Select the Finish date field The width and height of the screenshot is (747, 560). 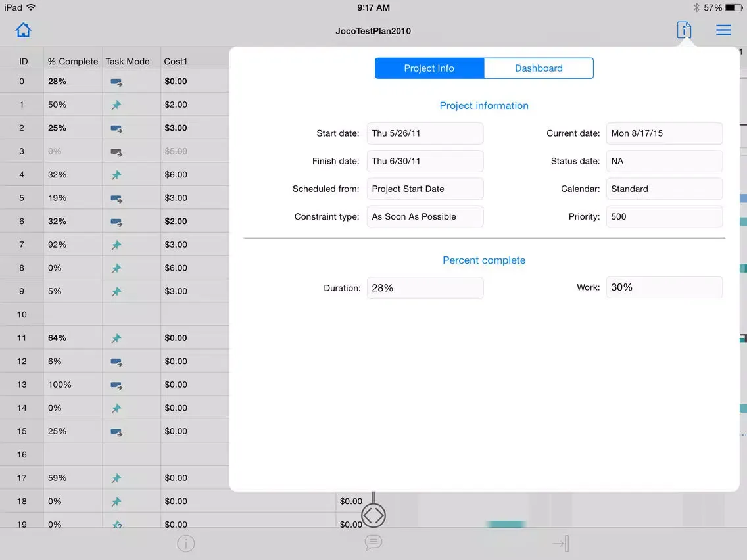point(425,161)
